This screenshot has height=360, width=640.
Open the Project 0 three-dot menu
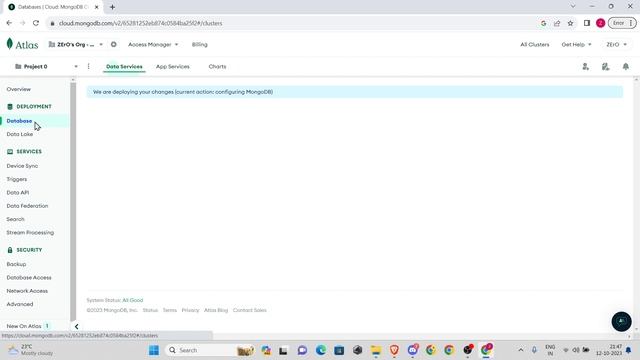coord(89,66)
